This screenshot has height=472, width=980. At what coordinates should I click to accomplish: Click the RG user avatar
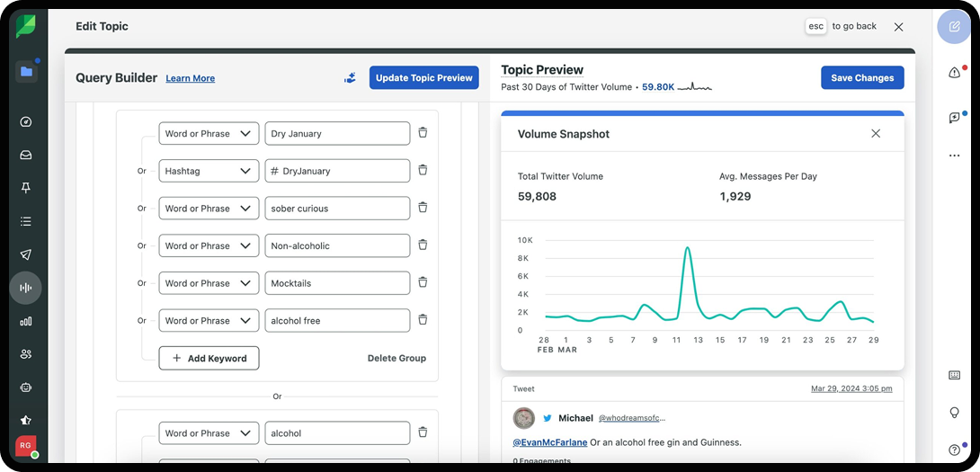pos(26,446)
